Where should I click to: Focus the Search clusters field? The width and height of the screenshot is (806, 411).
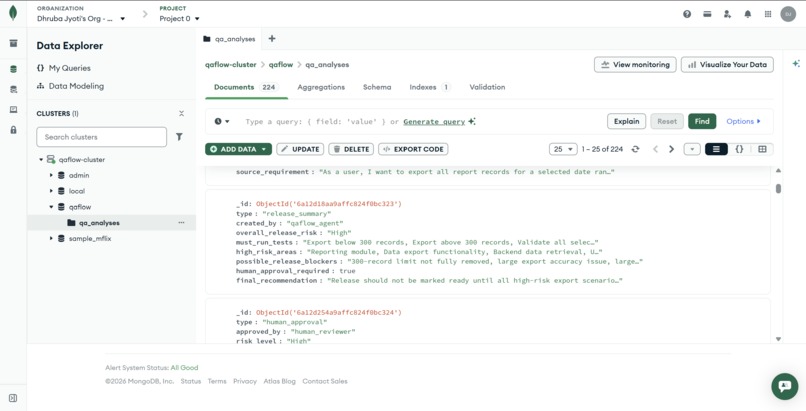(101, 137)
